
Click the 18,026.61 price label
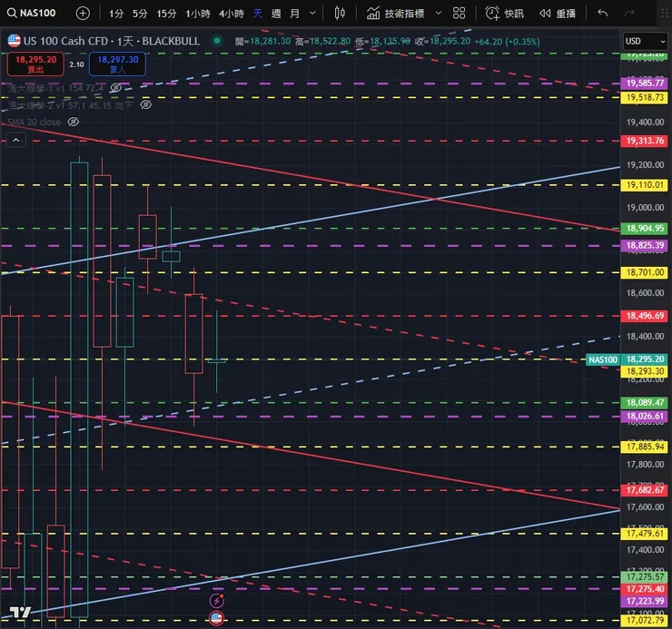[x=645, y=417]
